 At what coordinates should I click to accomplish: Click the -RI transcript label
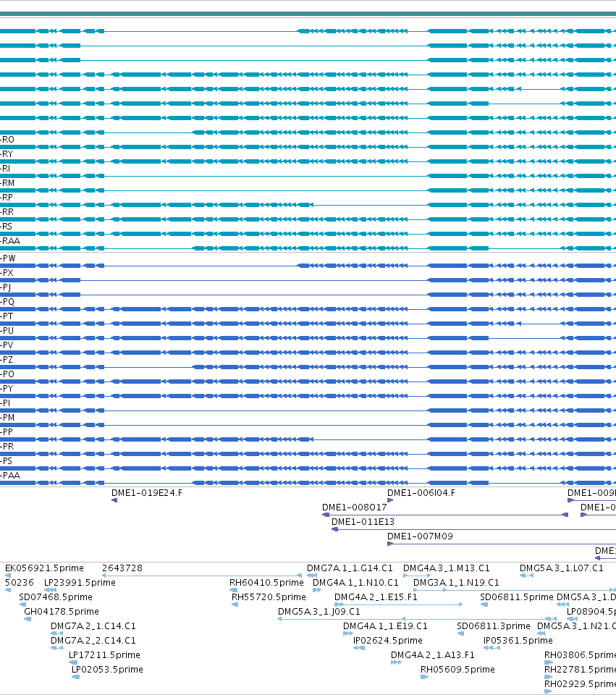[5, 169]
